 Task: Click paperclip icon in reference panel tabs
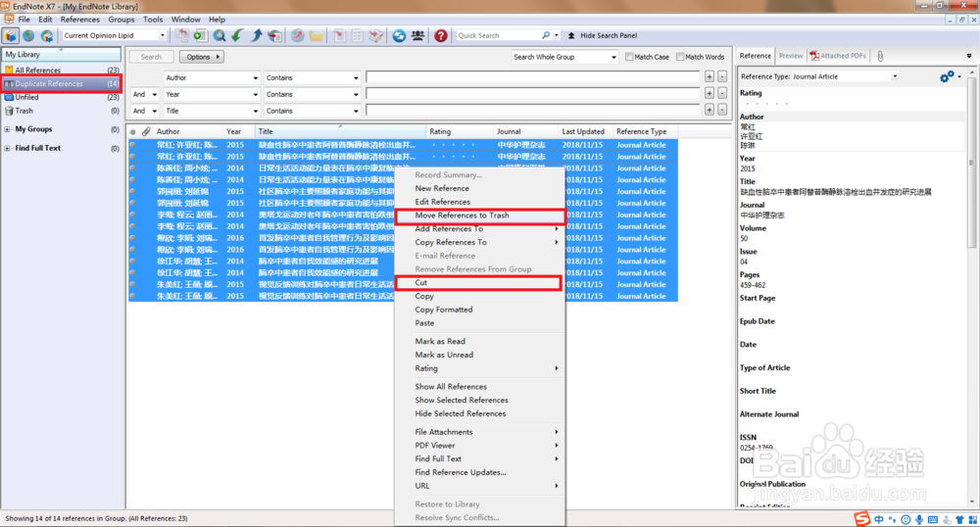tap(880, 56)
